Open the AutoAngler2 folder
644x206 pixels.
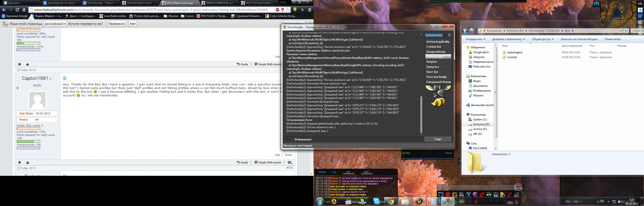(515, 52)
